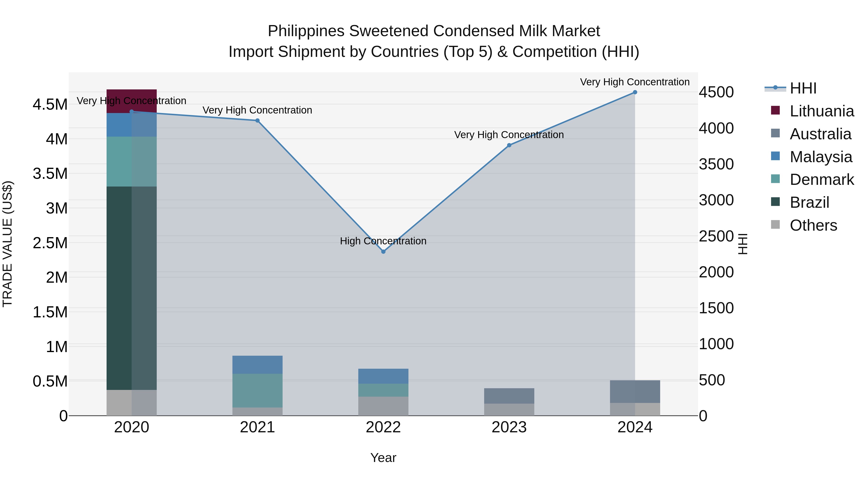Toggle the Denmark legend entry

pyautogui.click(x=812, y=180)
